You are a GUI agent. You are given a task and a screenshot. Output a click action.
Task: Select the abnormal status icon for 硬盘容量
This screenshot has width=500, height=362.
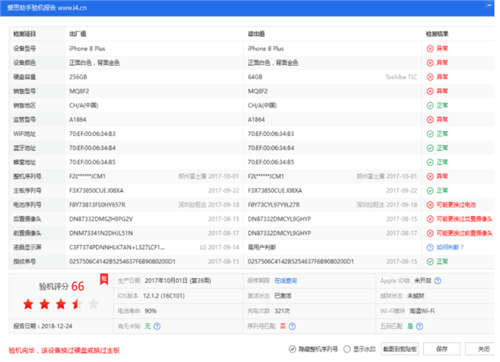(x=430, y=77)
